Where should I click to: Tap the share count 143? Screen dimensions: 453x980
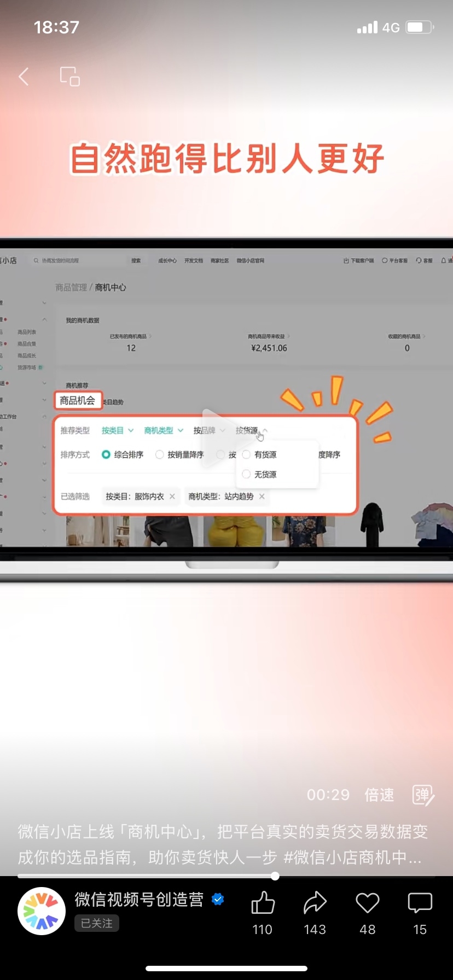pos(315,930)
